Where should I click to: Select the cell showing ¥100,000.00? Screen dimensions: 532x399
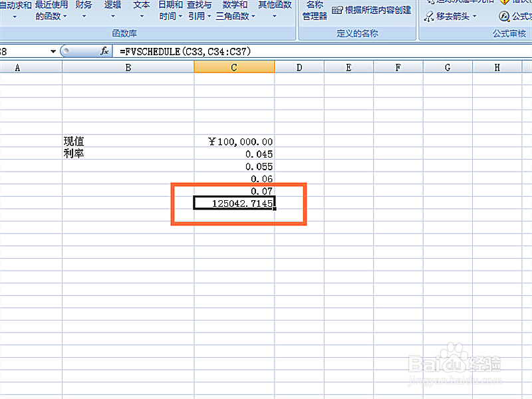point(234,141)
